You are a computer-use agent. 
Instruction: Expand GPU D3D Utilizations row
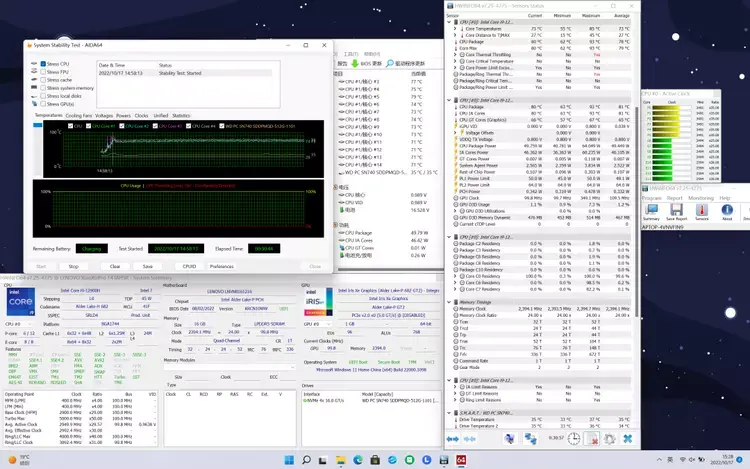pyautogui.click(x=455, y=211)
